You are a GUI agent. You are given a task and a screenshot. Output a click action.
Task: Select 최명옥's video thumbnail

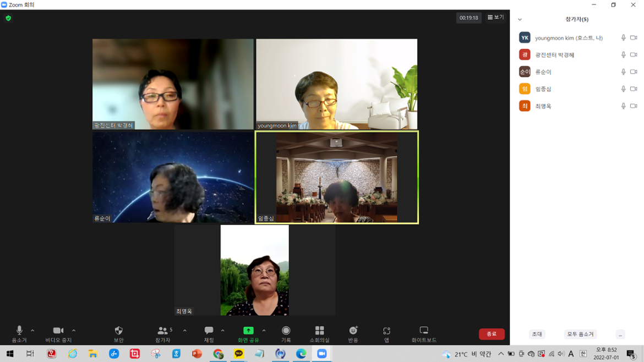point(254,270)
